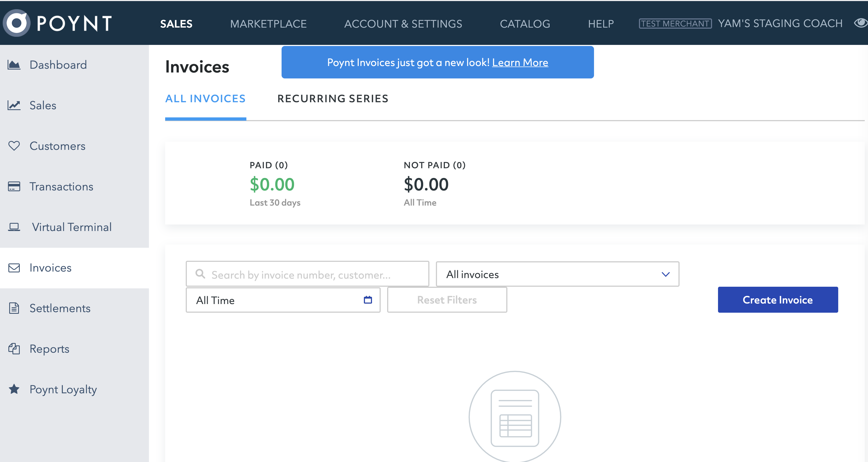The image size is (868, 462).
Task: Open Settlements in the sidebar
Action: pyautogui.click(x=74, y=308)
